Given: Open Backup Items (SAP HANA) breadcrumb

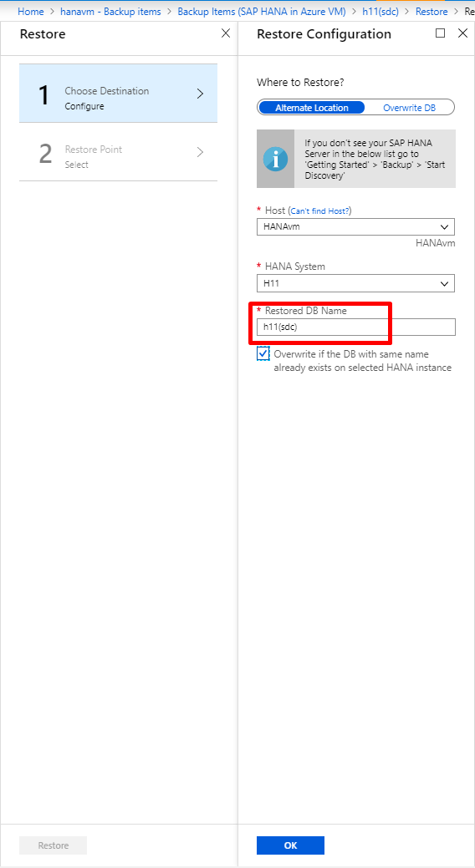Looking at the screenshot, I should 262,12.
